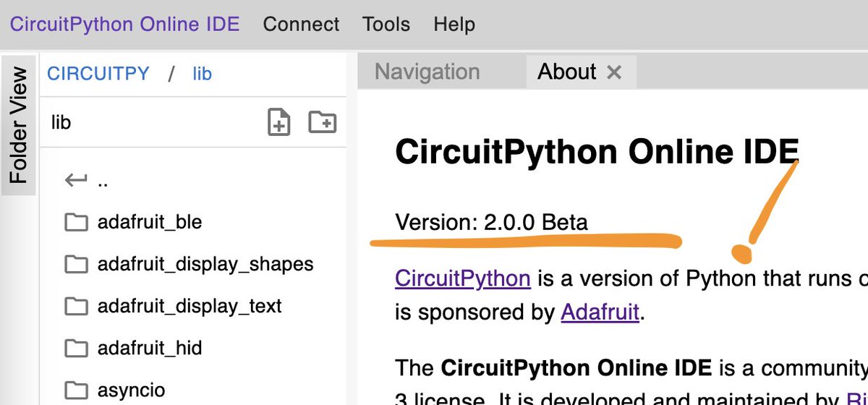
Task: Click the lib folder name header
Action: pyautogui.click(x=61, y=122)
